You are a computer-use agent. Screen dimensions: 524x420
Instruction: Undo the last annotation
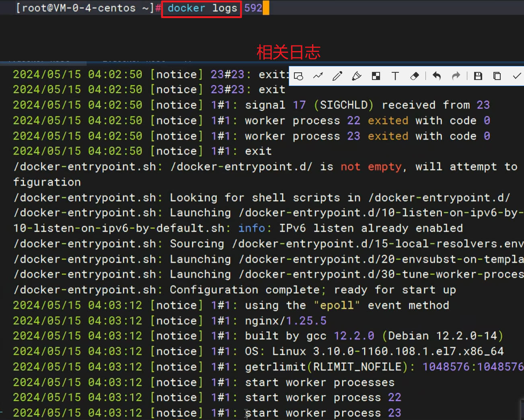[x=437, y=76]
